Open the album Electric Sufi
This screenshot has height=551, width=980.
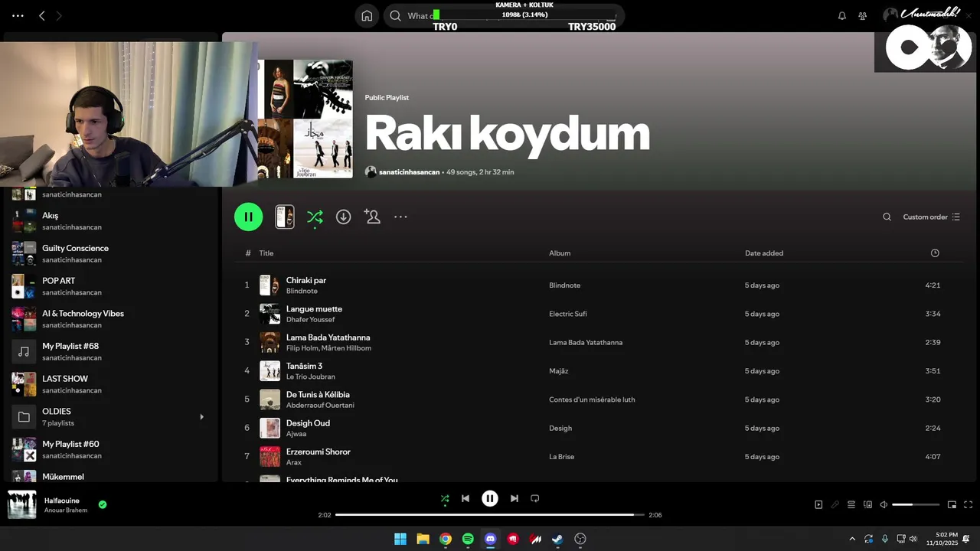568,314
